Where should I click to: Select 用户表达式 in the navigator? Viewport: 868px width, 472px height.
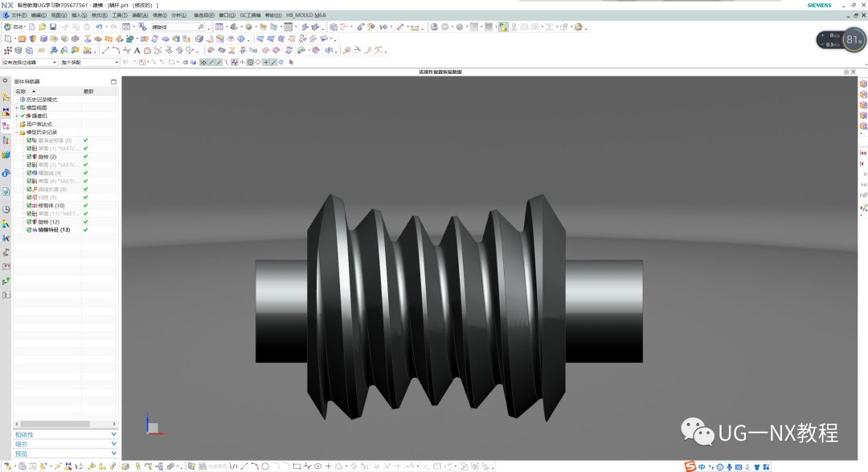point(39,124)
